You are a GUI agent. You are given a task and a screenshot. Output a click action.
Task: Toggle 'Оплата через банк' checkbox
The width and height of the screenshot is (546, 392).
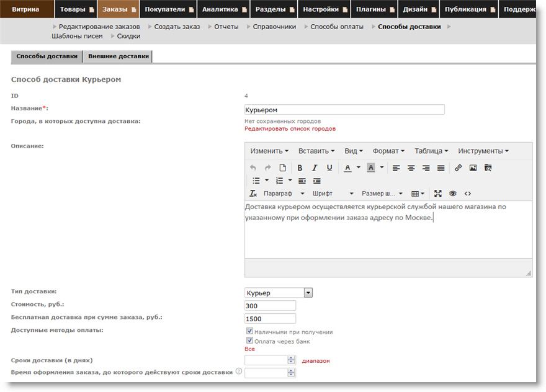coord(249,340)
